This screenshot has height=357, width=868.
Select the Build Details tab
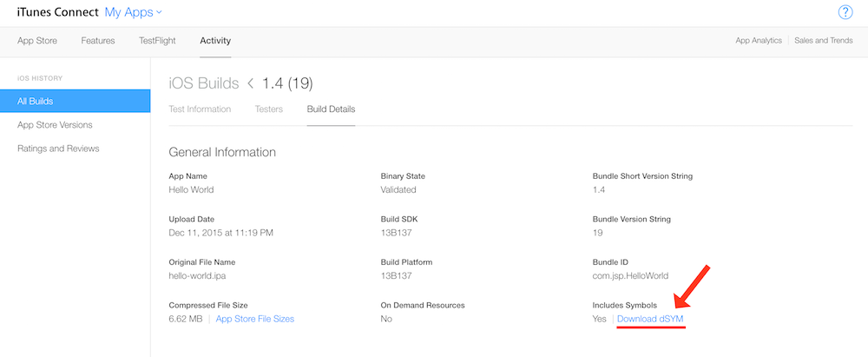(x=331, y=109)
